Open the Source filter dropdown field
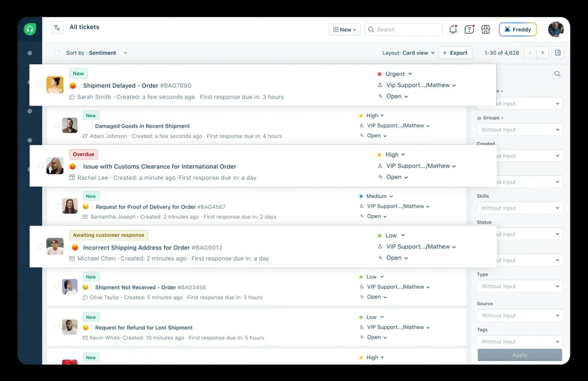 pyautogui.click(x=520, y=315)
